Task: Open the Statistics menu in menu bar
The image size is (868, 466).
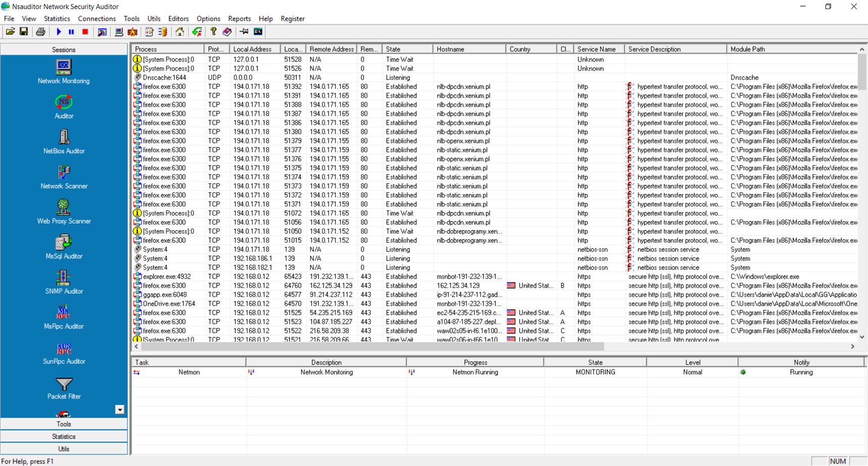Action: click(57, 19)
